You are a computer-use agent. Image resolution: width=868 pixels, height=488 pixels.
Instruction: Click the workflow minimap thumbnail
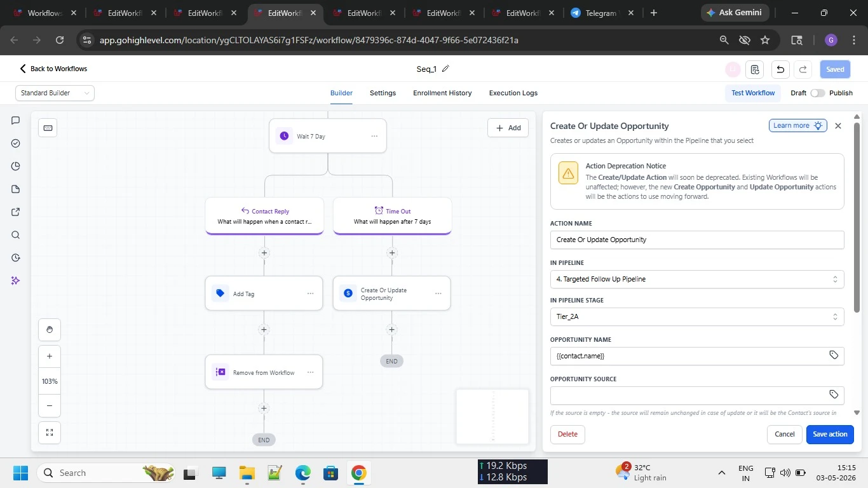click(492, 416)
